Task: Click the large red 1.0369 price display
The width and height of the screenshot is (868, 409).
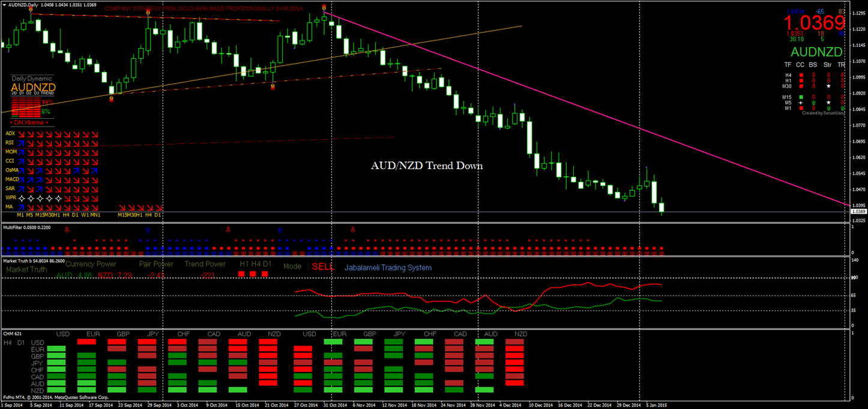Action: click(x=814, y=22)
